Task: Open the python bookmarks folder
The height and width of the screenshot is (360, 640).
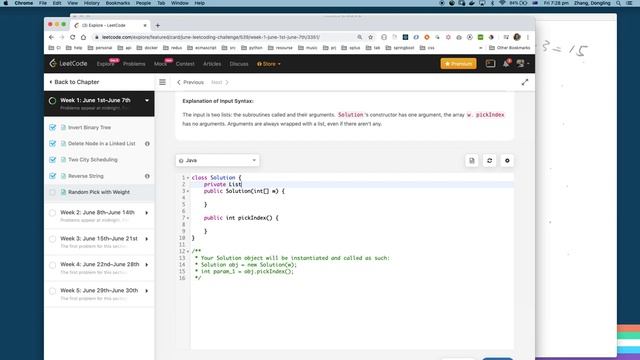Action: 252,48
